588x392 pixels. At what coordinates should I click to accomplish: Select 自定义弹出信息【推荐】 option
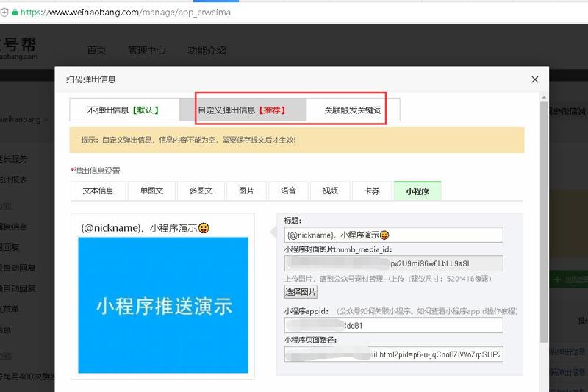(x=243, y=110)
